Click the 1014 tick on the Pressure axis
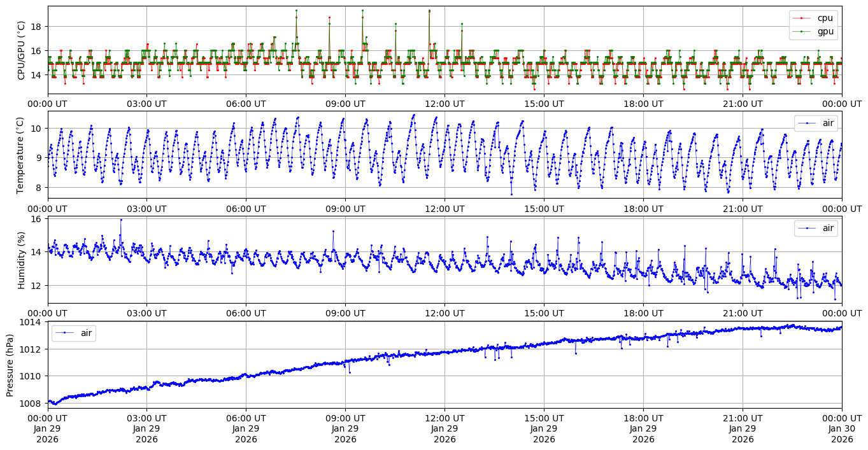The width and height of the screenshot is (868, 450). [32, 323]
